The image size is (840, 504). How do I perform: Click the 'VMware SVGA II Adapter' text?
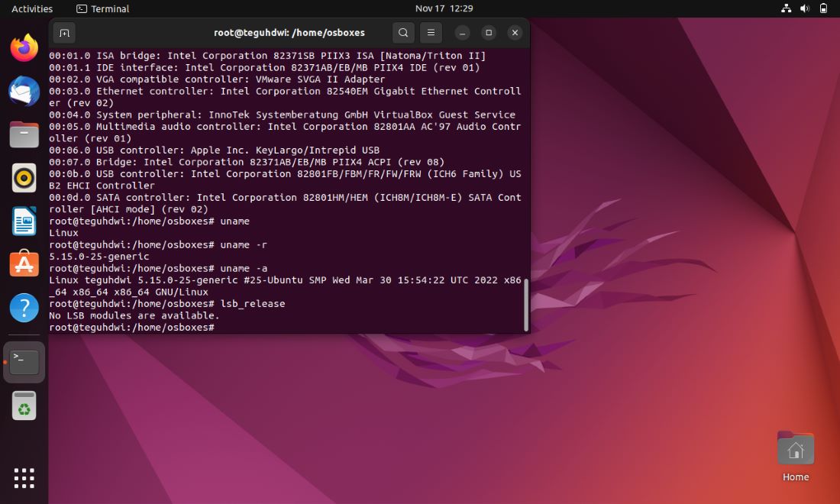pyautogui.click(x=321, y=79)
